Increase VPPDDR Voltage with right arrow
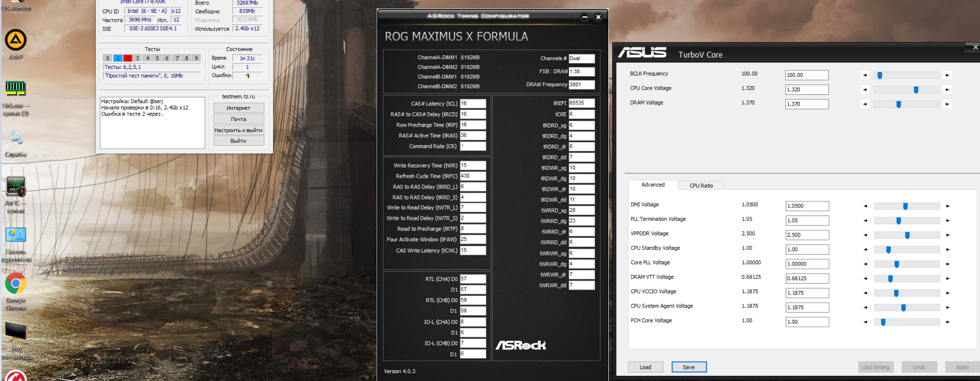This screenshot has height=381, width=980. [x=948, y=235]
